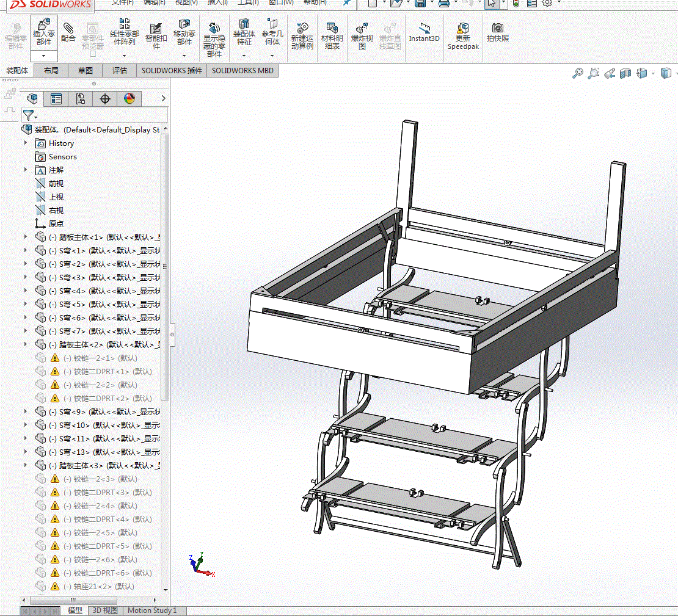
Task: Open ConfigurationManager tab icon
Action: coord(81,99)
